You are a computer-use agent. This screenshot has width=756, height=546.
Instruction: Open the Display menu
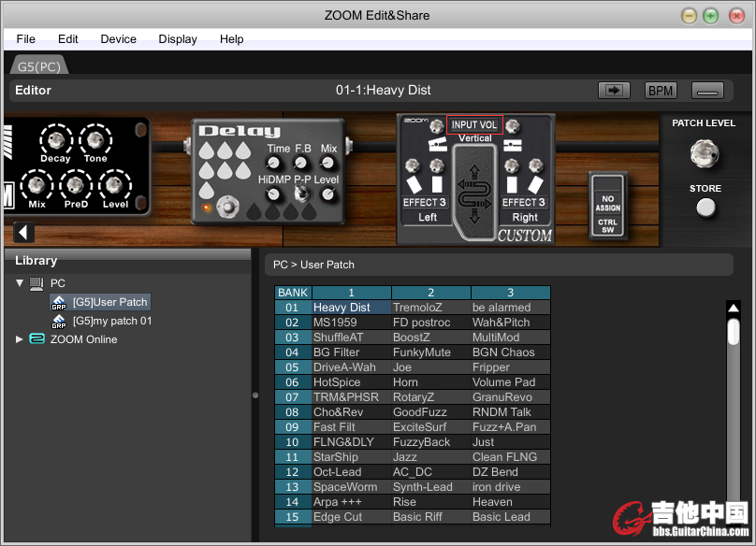[x=178, y=39]
